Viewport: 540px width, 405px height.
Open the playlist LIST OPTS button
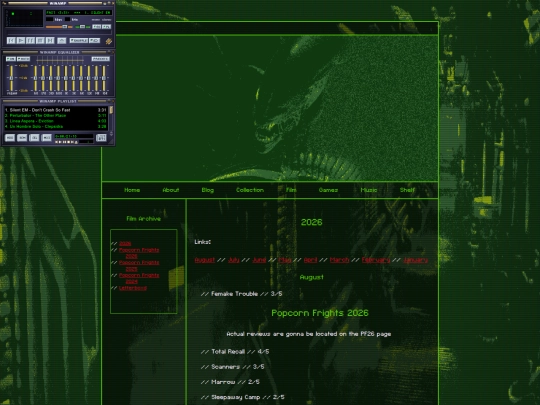coord(101,138)
